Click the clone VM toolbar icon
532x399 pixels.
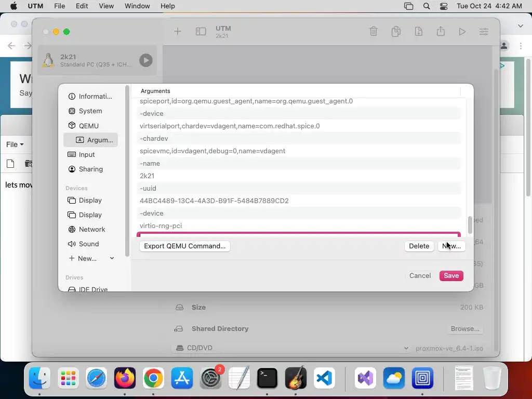[x=396, y=32]
